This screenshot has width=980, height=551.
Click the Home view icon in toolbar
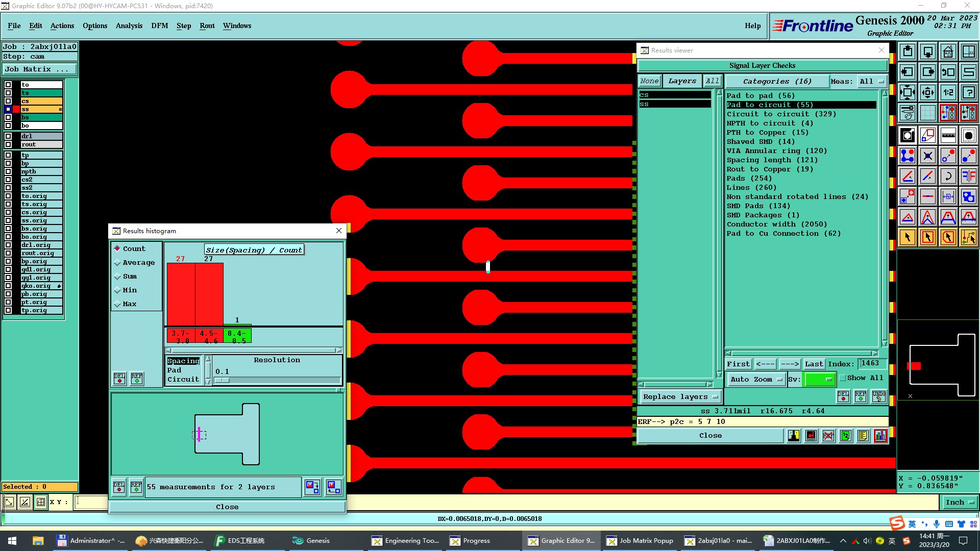948,52
